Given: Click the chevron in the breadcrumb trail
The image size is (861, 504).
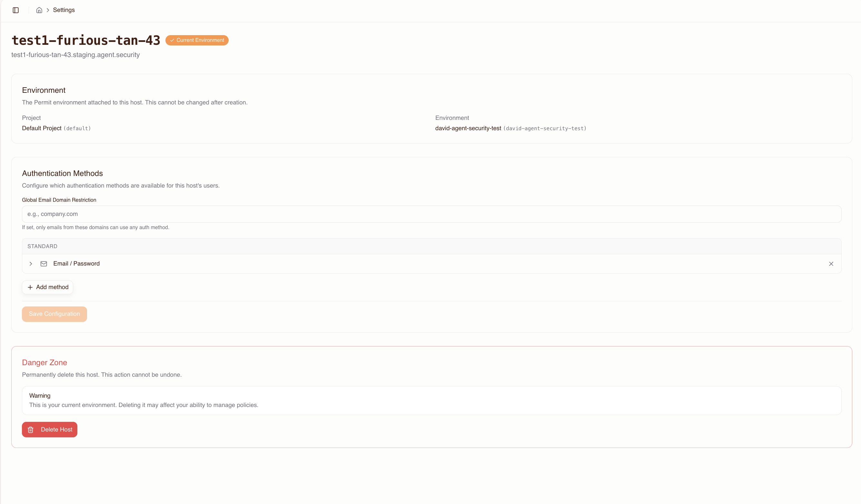Looking at the screenshot, I should coord(47,10).
